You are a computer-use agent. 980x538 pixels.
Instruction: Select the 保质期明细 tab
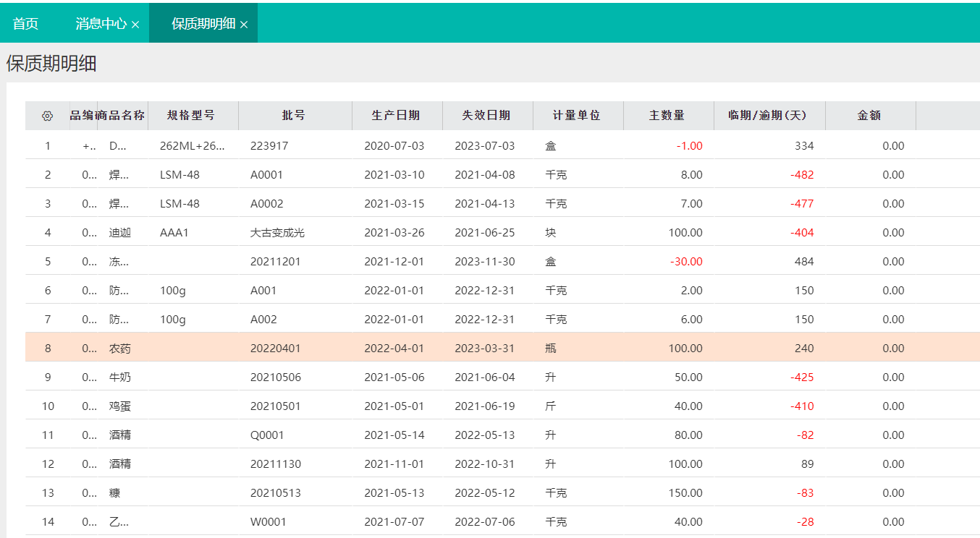pyautogui.click(x=203, y=23)
